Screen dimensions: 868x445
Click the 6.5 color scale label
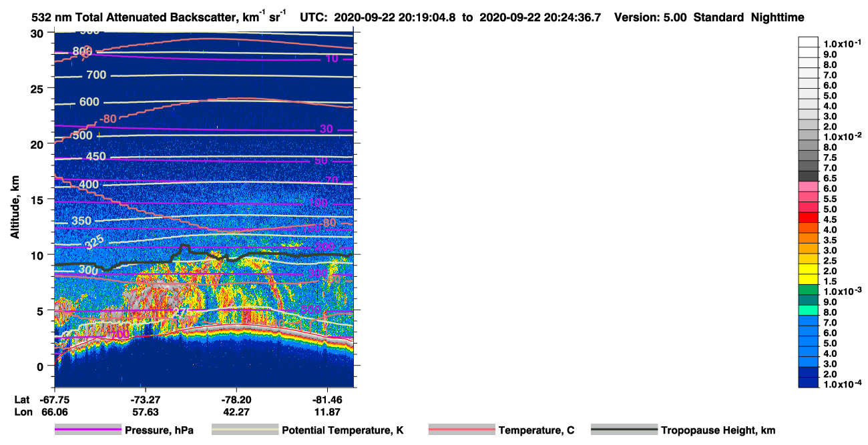(x=831, y=178)
